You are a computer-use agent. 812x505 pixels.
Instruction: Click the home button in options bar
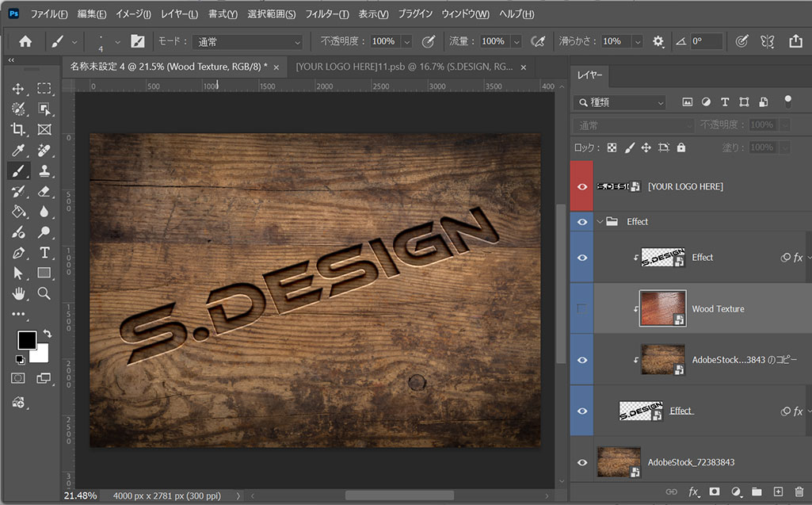click(25, 41)
